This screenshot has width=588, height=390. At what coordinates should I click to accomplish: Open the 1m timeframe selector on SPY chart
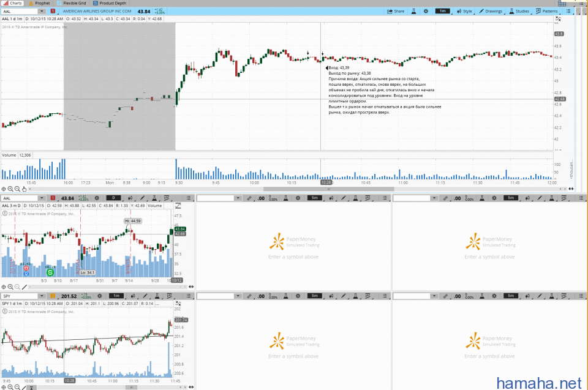pos(116,296)
